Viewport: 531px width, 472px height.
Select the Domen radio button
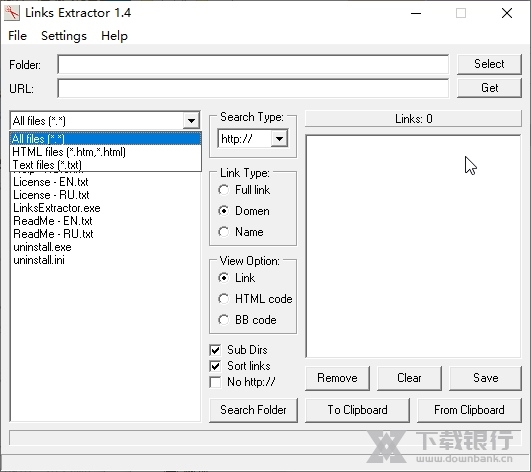pos(244,211)
